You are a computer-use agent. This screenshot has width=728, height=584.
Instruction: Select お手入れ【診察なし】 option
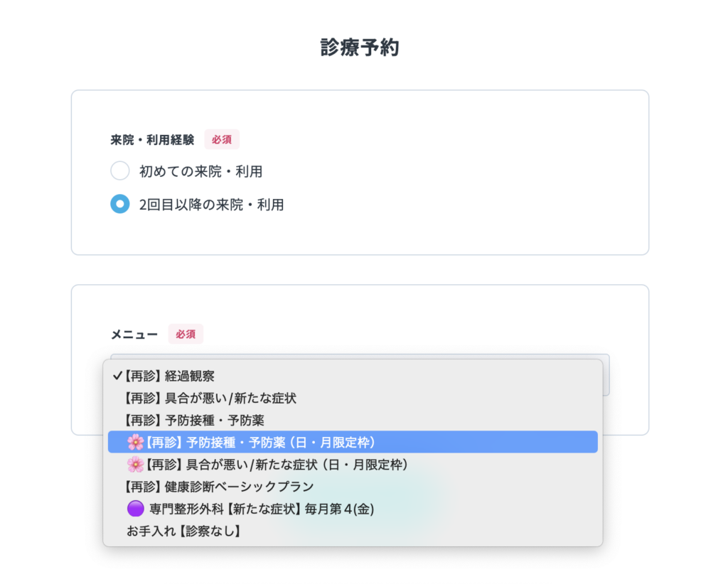183,531
